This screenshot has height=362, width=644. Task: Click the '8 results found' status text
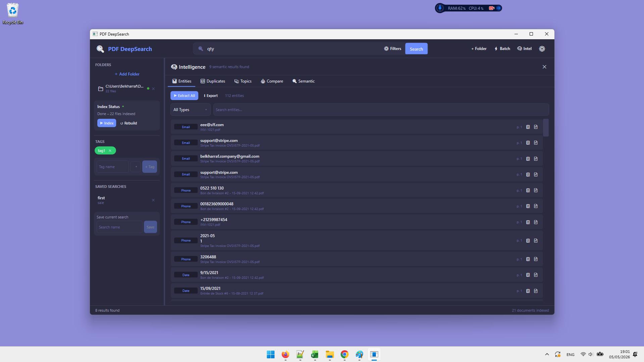click(x=107, y=310)
